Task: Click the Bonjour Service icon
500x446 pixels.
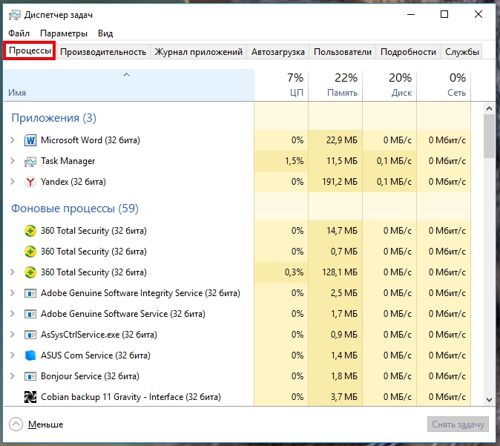Action: [30, 376]
